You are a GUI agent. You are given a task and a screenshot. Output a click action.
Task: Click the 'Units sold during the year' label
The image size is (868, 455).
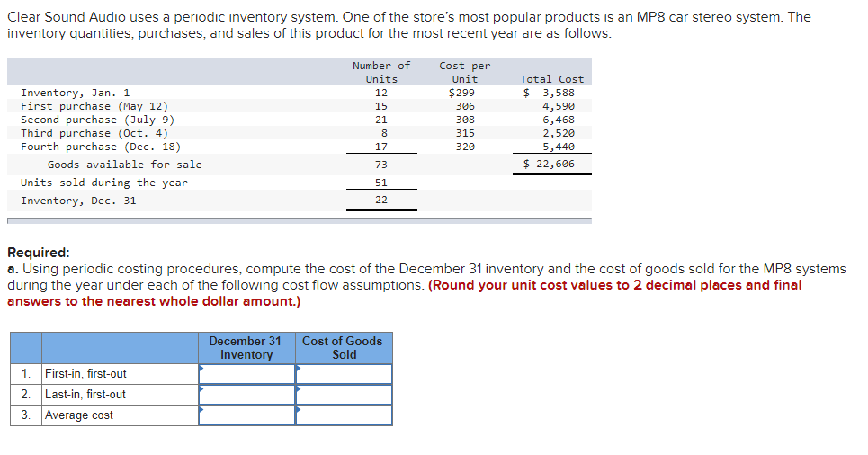104,183
